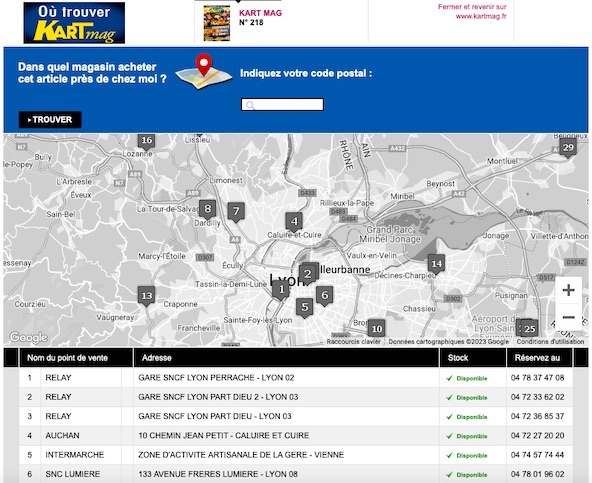Screen dimensions: 592x483
Task: Select map marker number 7
Action: pos(236,212)
